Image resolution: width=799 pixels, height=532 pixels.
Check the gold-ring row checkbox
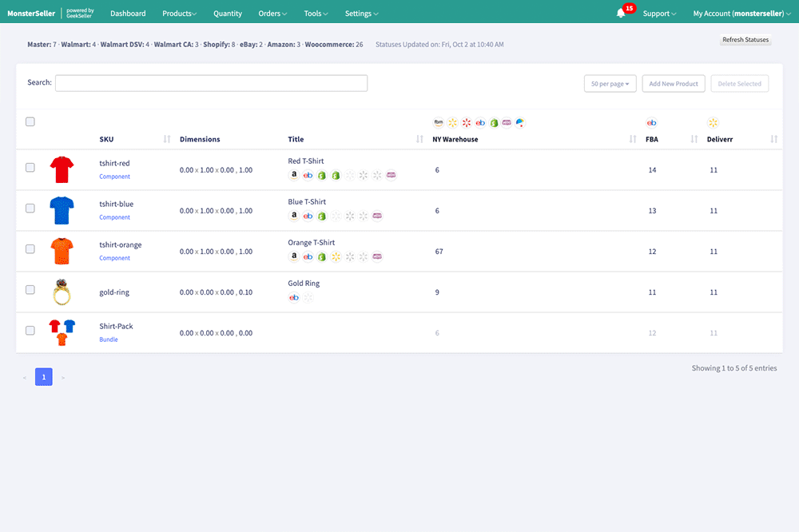click(x=30, y=290)
